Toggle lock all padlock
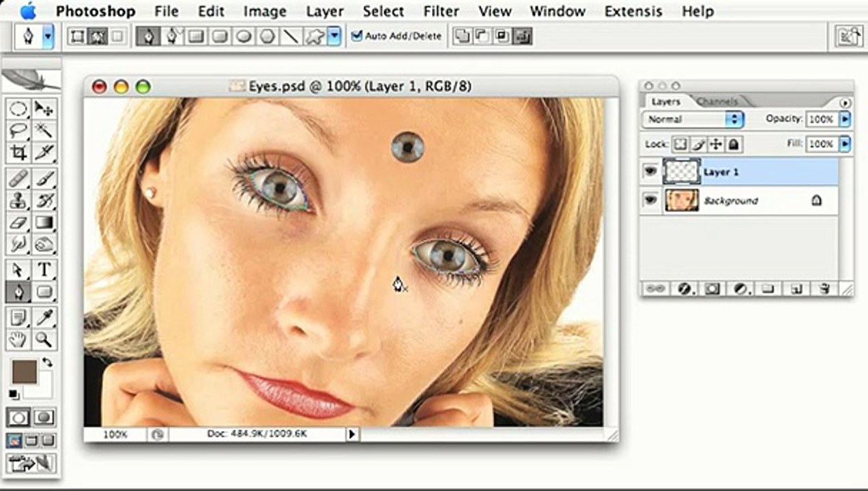 point(734,144)
